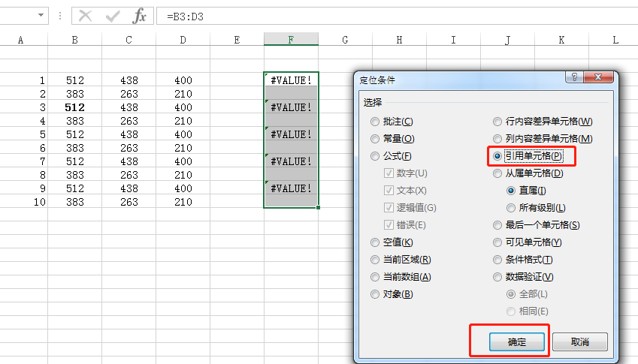Screen dimensions: 638x364
Task: Select column D header
Action: coord(183,40)
